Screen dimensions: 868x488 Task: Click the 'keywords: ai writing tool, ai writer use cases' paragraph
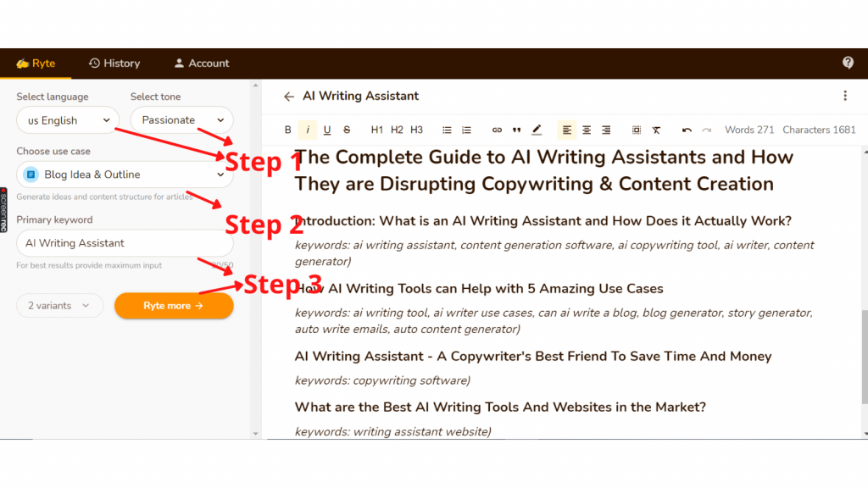tap(554, 321)
